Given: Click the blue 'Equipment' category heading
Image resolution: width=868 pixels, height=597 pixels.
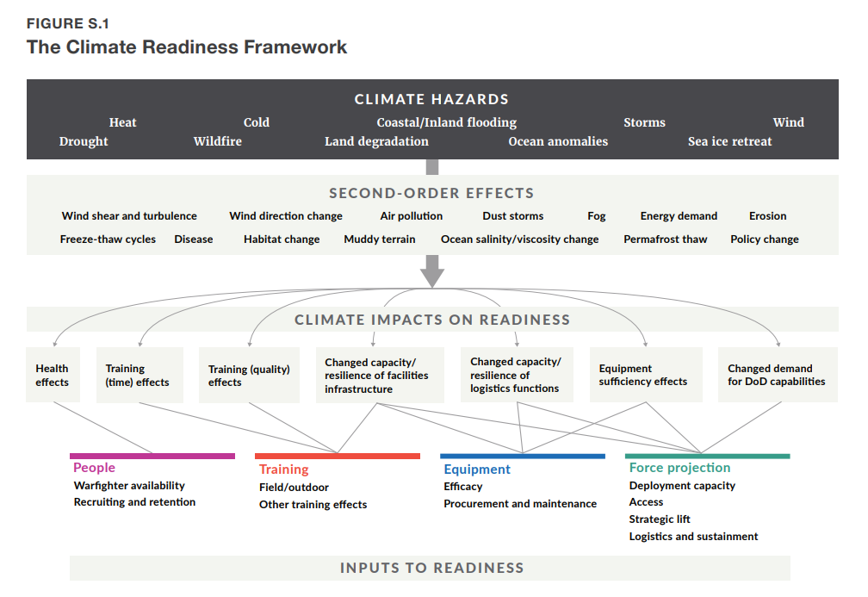Looking at the screenshot, I should coord(477,470).
